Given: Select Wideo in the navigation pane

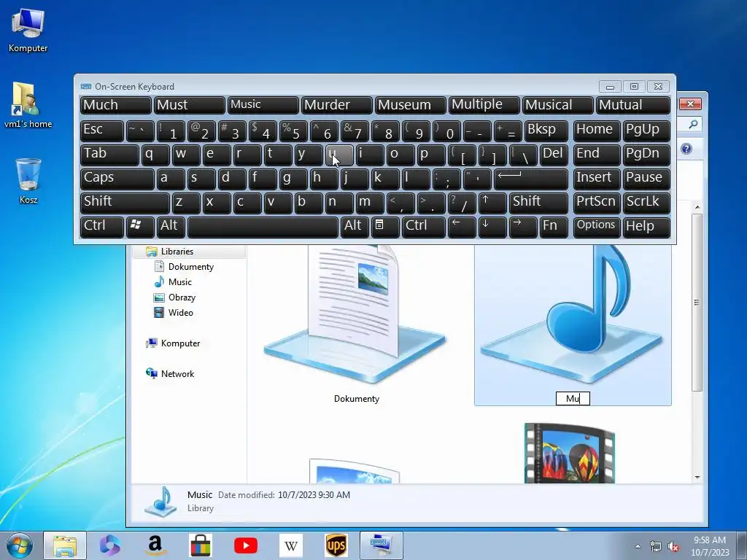Looking at the screenshot, I should (181, 312).
